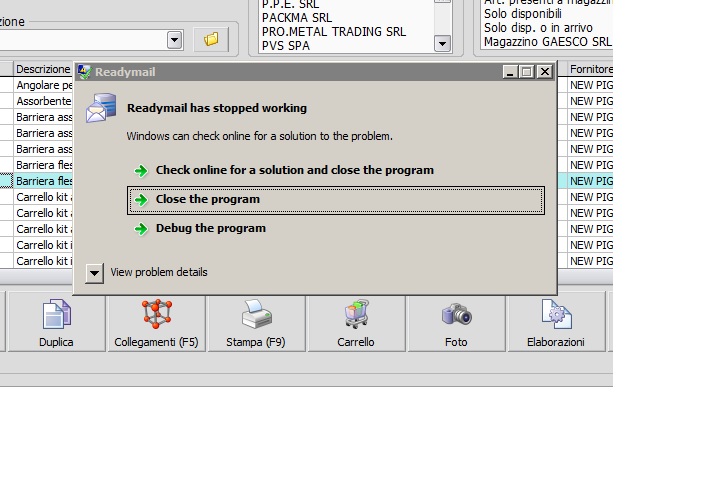Minimize the Readymail dialog

click(510, 72)
